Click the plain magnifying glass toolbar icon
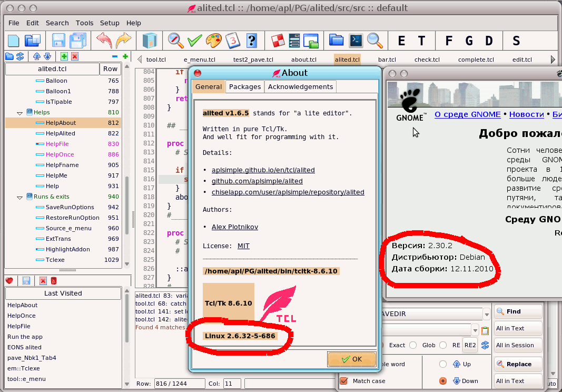 (375, 41)
